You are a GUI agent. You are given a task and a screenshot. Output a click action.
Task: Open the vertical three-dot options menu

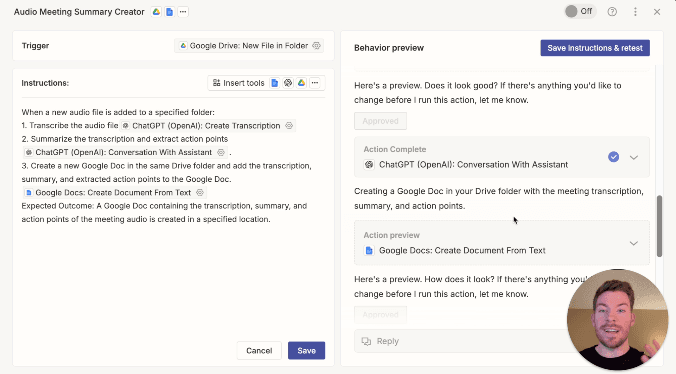(x=635, y=12)
